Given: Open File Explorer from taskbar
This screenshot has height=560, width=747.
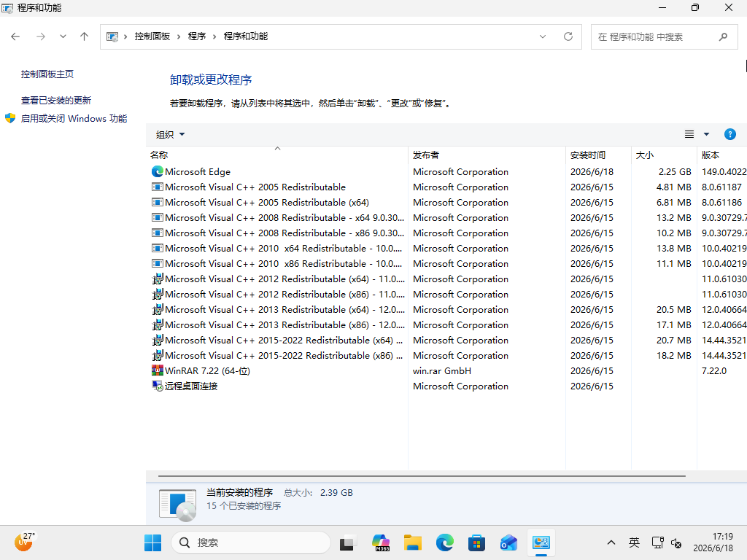Looking at the screenshot, I should click(x=413, y=542).
